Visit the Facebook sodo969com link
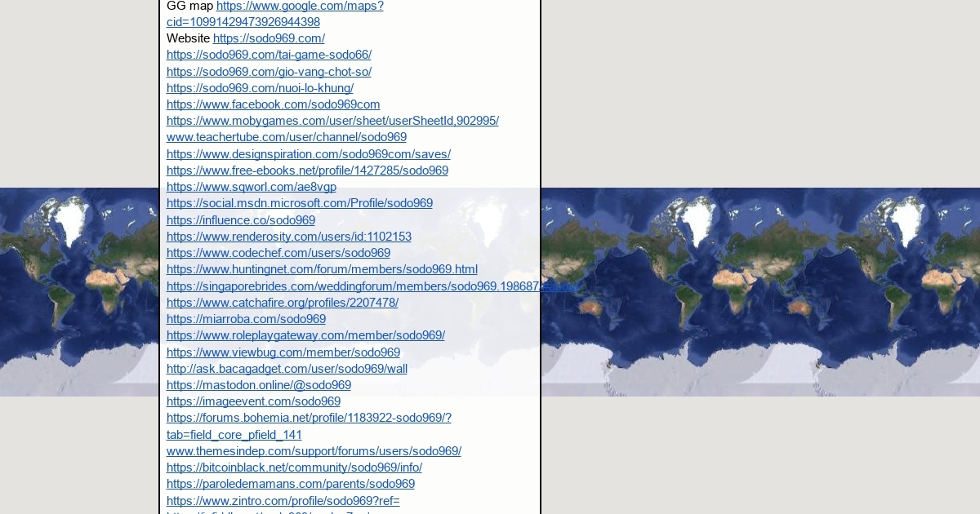The image size is (980, 514). [x=273, y=104]
